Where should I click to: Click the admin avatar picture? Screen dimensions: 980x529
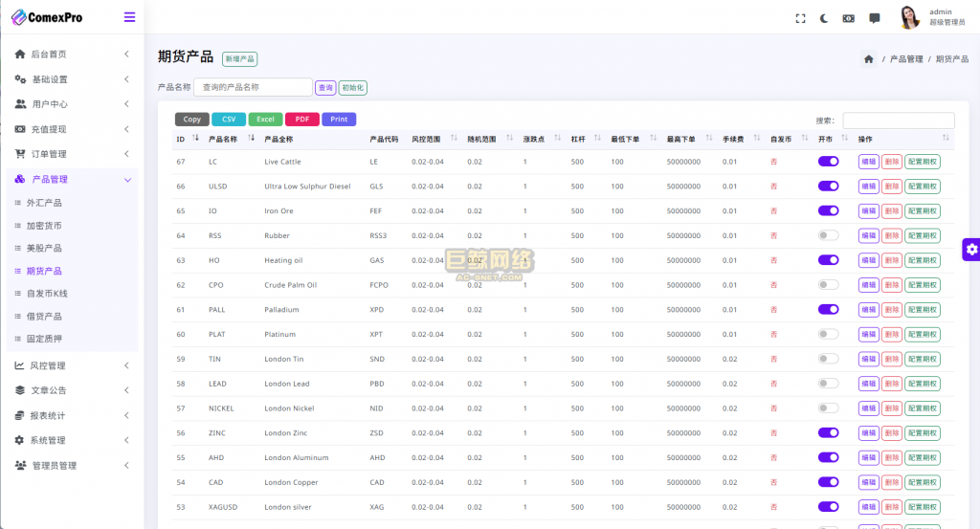909,17
